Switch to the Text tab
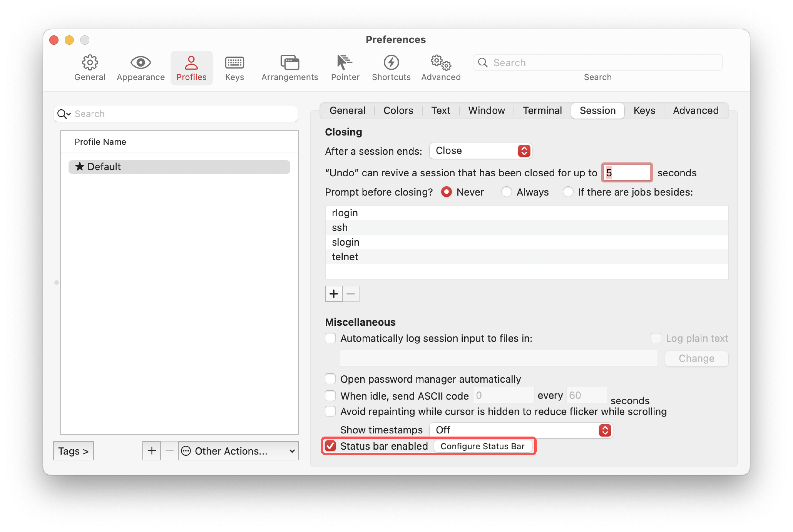The image size is (793, 532). pos(440,111)
